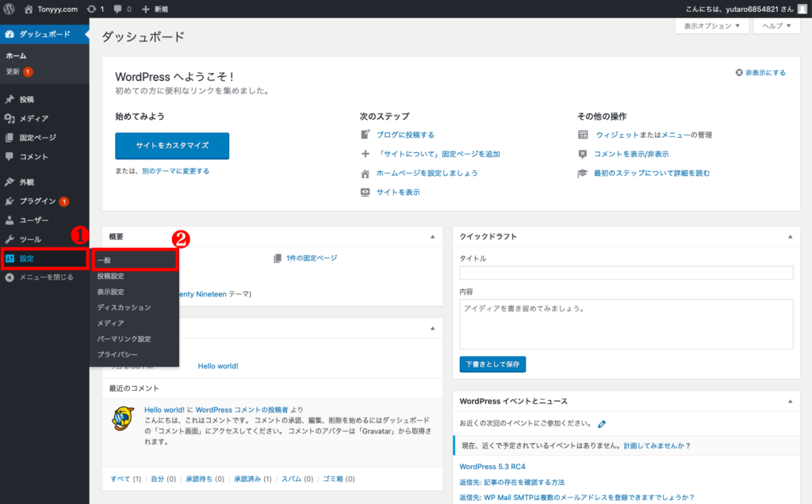Click the 下書きとして保存 button
The image size is (812, 504).
(492, 365)
